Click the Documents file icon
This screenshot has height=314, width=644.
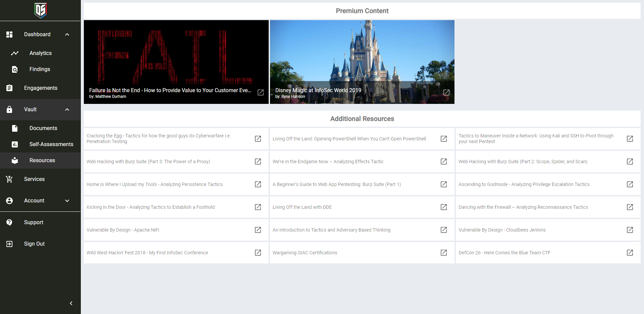pyautogui.click(x=15, y=128)
